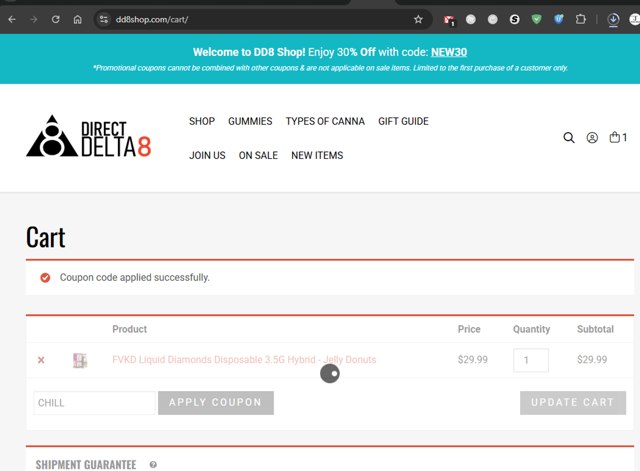Open the ON SALE page
640x471 pixels.
coord(258,156)
